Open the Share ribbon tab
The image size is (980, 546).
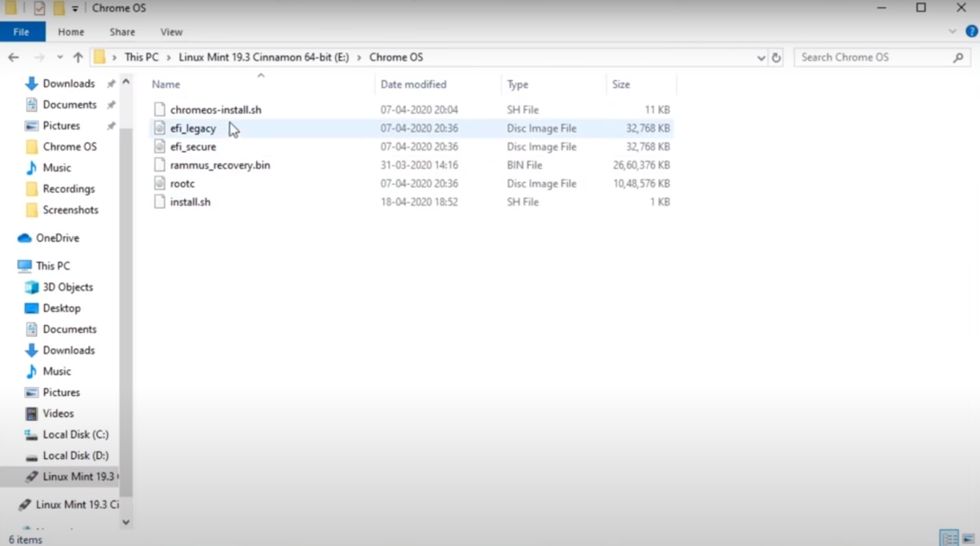click(122, 32)
